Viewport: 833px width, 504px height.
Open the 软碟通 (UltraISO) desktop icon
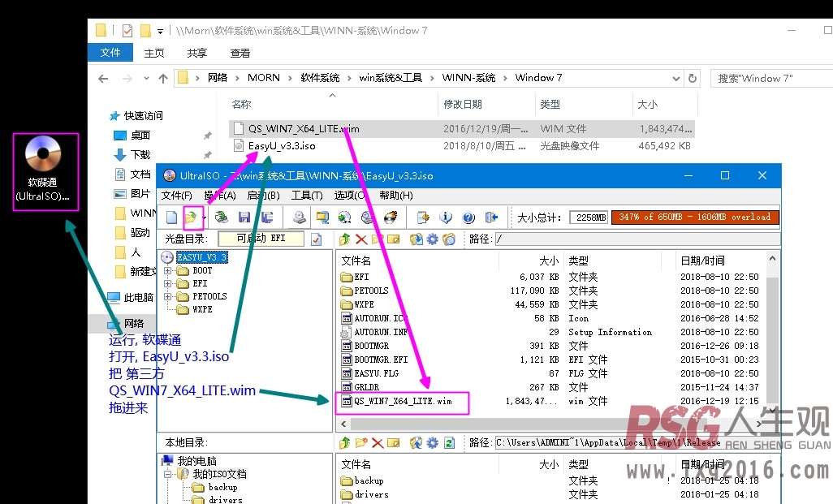[x=43, y=170]
